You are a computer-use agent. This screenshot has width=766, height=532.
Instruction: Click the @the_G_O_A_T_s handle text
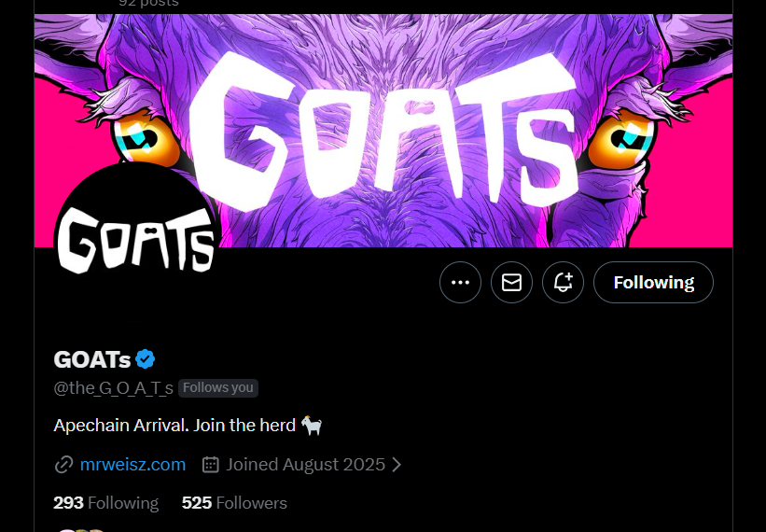pos(114,387)
